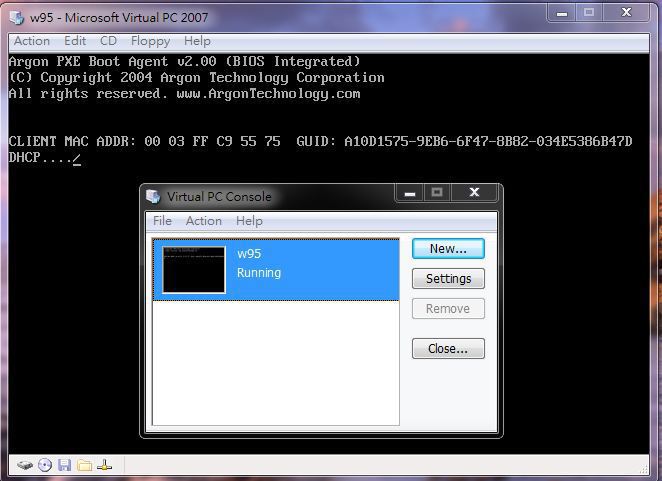662x481 pixels.
Task: Maximize the Virtual PC Console window
Action: coord(437,193)
